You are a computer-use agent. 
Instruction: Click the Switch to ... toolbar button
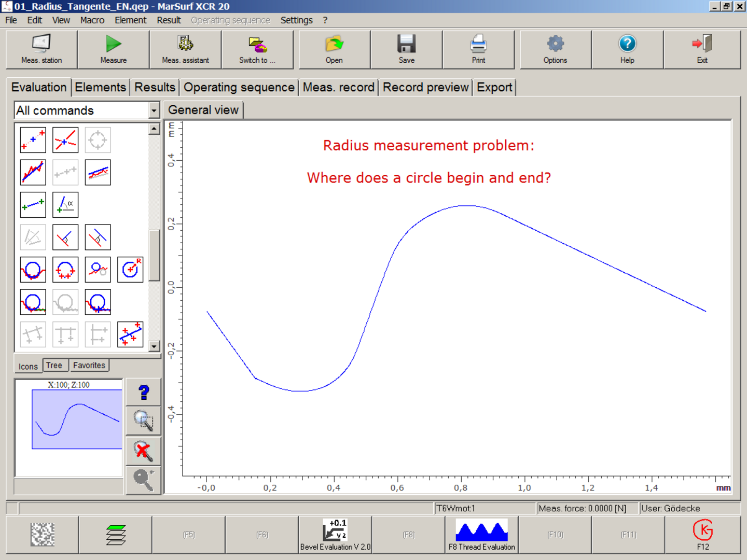point(257,50)
